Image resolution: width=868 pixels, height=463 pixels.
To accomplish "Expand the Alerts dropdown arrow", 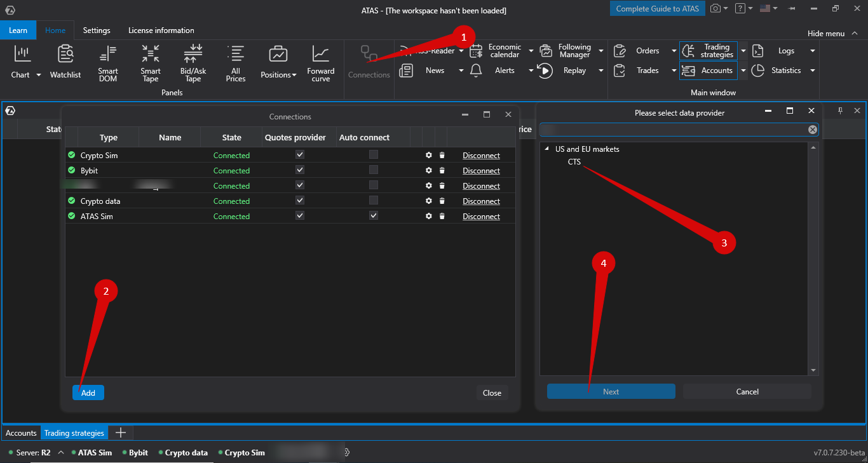I will pos(531,70).
